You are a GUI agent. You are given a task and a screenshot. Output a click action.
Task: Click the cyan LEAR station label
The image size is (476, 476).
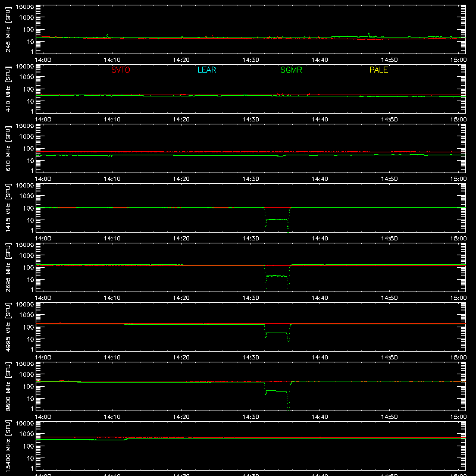206,70
